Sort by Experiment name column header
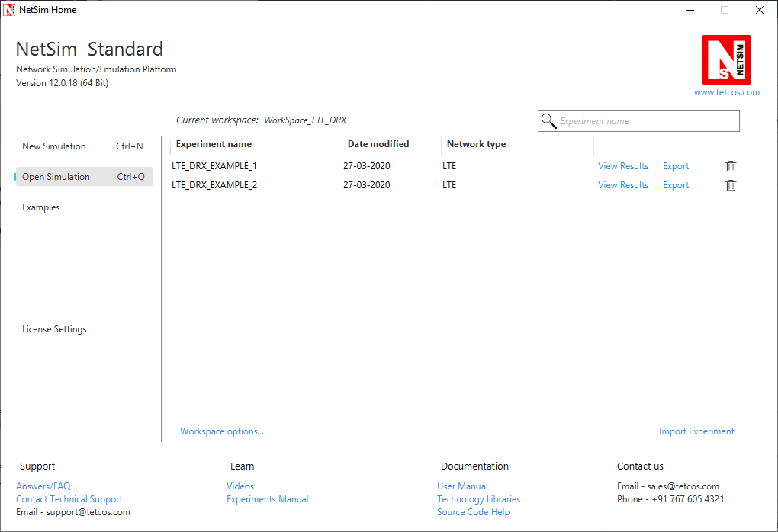The height and width of the screenshot is (532, 778). tap(214, 144)
